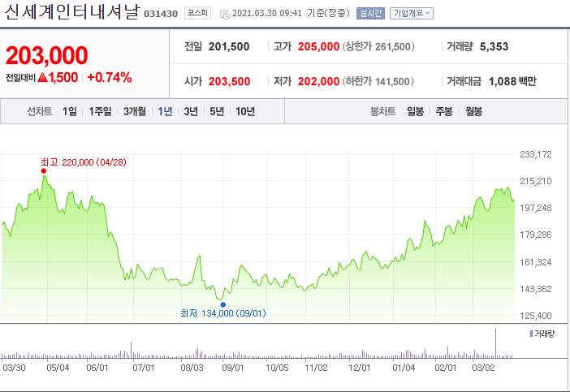This screenshot has height=392, width=570.
Task: Click the 최고 220,000 (04/28) label
Action: tap(84, 162)
